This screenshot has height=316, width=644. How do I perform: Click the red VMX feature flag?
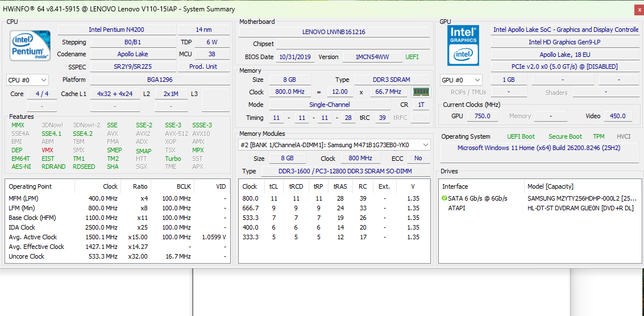point(47,151)
